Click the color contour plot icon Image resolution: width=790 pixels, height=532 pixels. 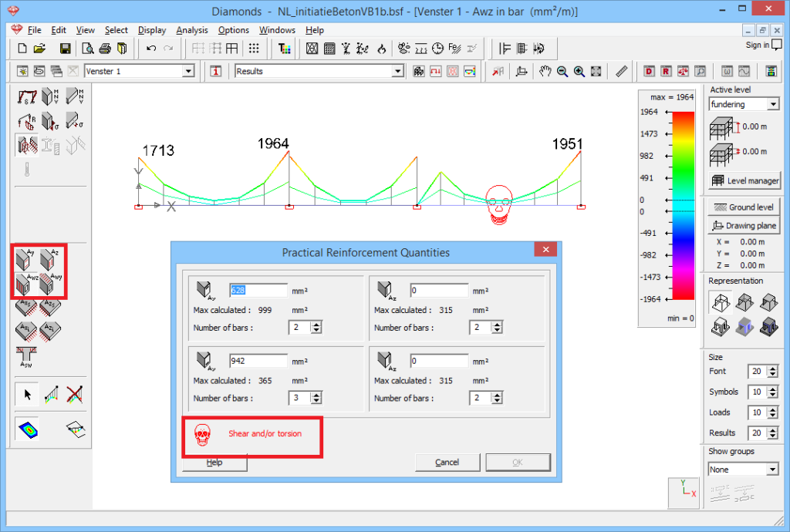click(x=28, y=429)
